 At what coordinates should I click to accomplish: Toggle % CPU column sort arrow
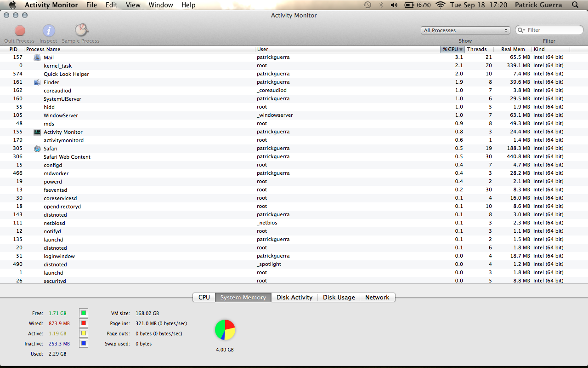[x=461, y=50]
